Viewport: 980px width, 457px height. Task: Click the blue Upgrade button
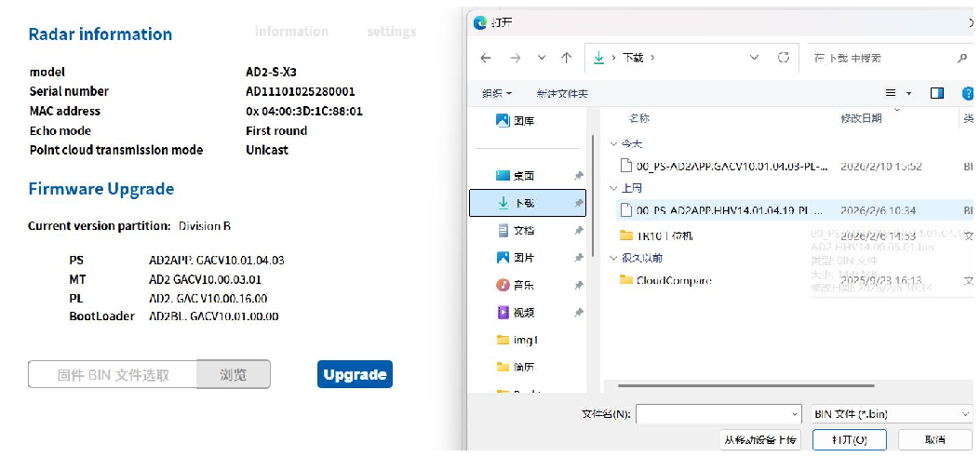pyautogui.click(x=355, y=374)
